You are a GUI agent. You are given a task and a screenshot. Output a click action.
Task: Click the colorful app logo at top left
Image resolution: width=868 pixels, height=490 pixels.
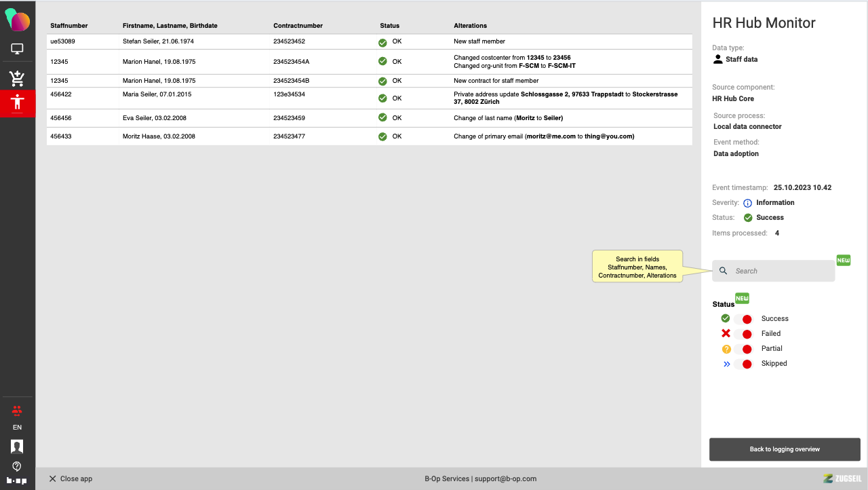point(17,20)
